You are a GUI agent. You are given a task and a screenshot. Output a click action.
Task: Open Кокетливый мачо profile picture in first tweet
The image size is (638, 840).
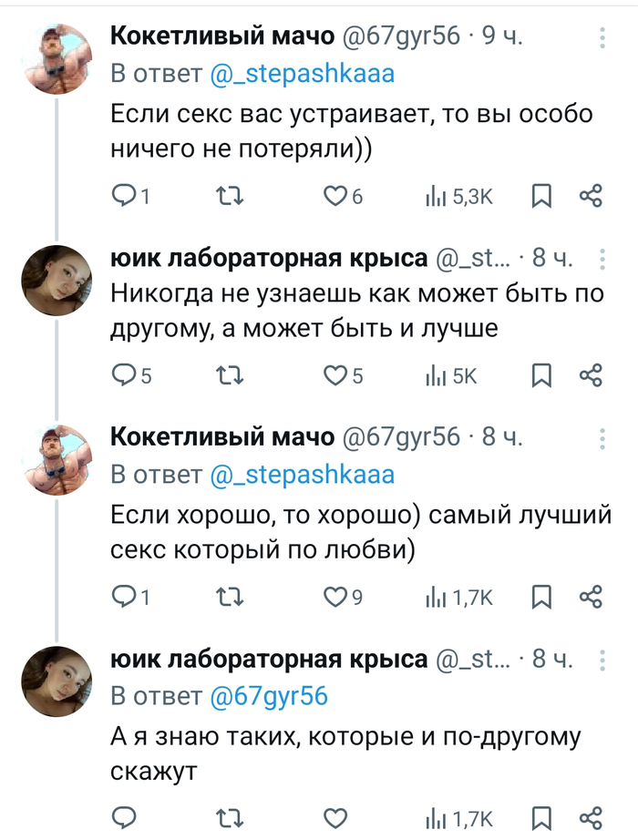coord(57,59)
